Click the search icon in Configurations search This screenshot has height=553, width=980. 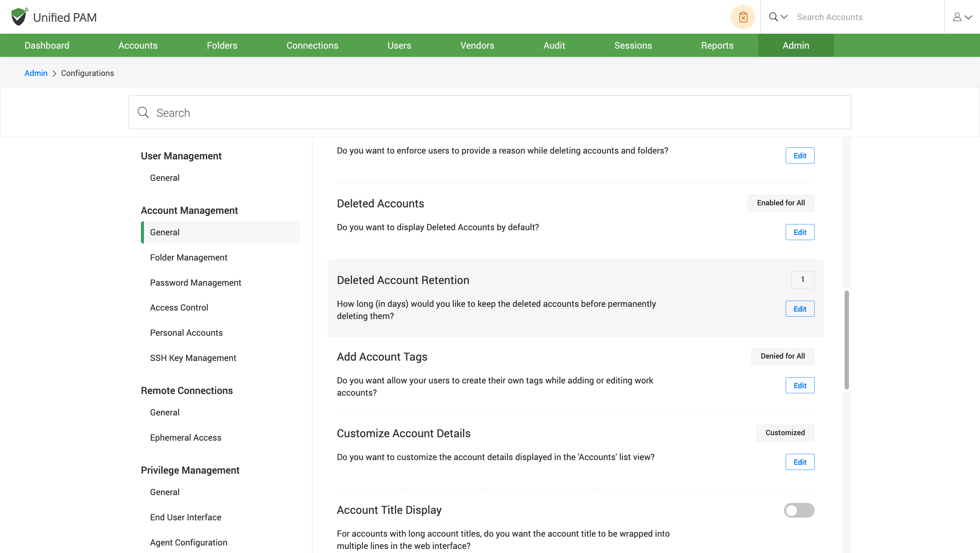[x=143, y=113]
